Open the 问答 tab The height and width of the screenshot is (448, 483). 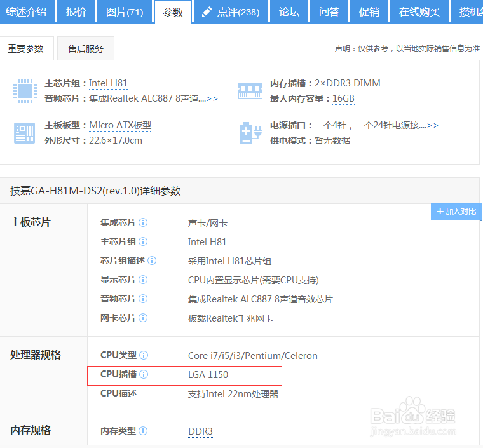point(329,11)
